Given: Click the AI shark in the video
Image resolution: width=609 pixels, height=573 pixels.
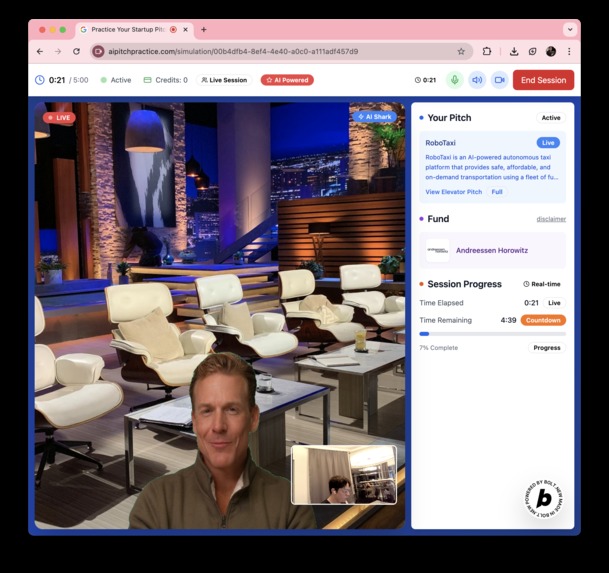Looking at the screenshot, I should coord(223,441).
